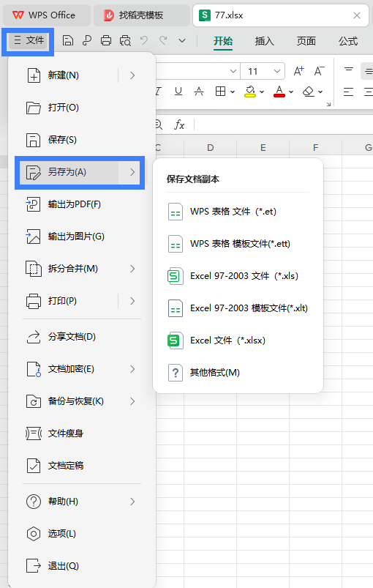Click the increase font size icon
Viewport: 373px width, 588px height.
pos(299,71)
